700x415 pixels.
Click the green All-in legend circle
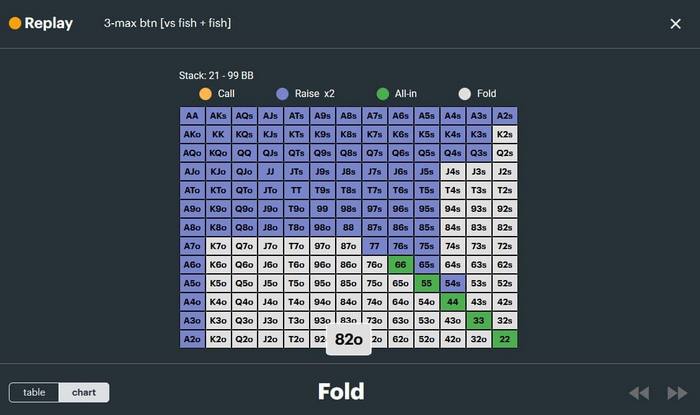(x=382, y=93)
